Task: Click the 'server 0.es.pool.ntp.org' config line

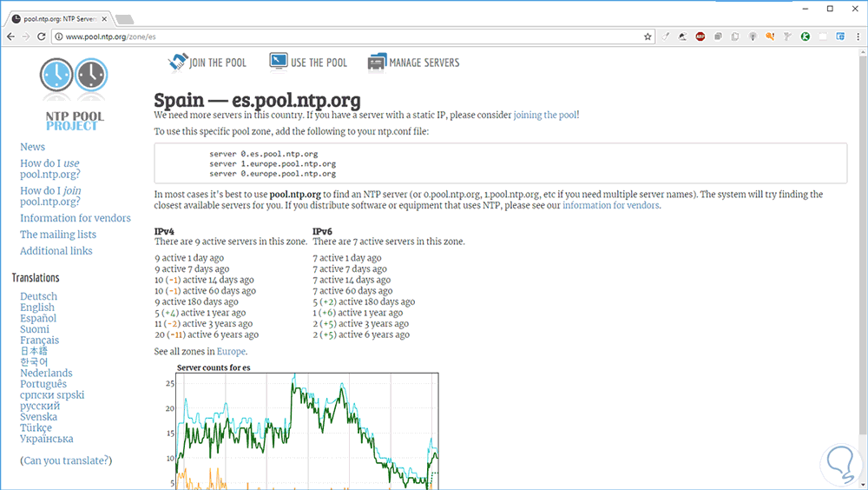Action: [264, 154]
